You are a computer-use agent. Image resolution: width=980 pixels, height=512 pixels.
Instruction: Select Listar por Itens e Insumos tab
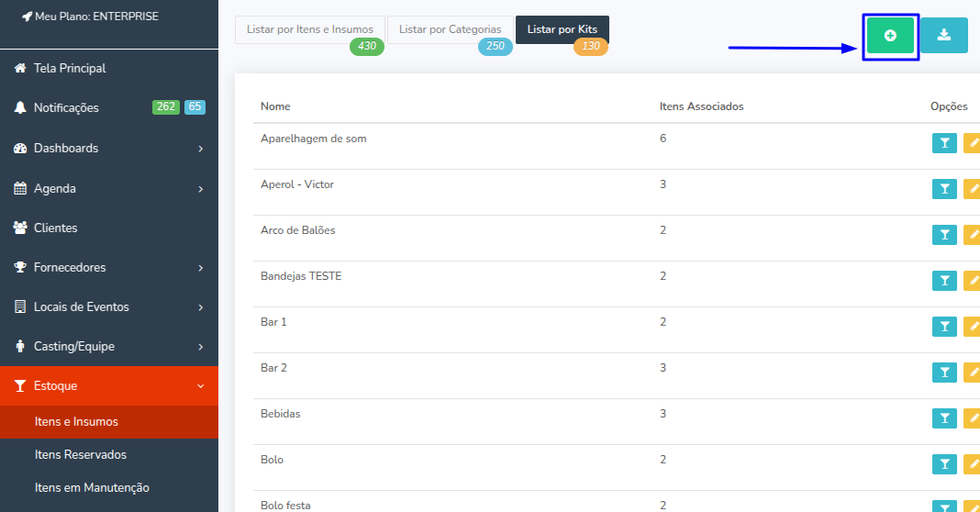click(310, 29)
